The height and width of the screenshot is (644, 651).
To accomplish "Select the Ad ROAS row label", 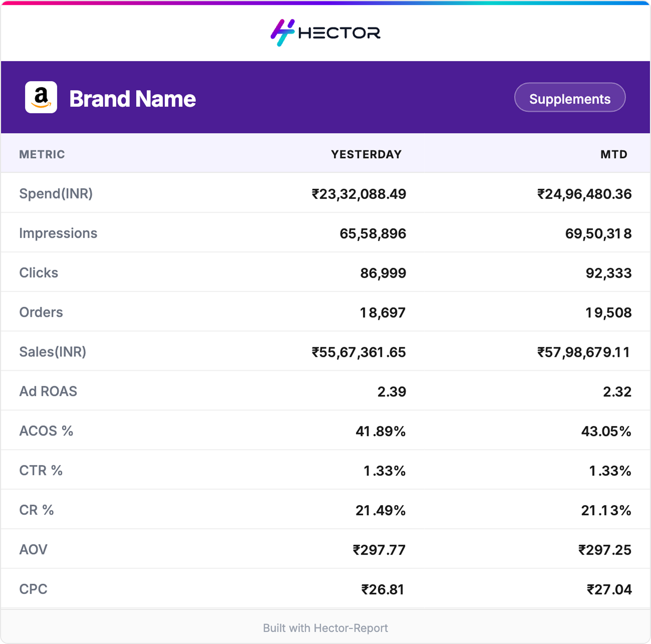I will 48,391.
